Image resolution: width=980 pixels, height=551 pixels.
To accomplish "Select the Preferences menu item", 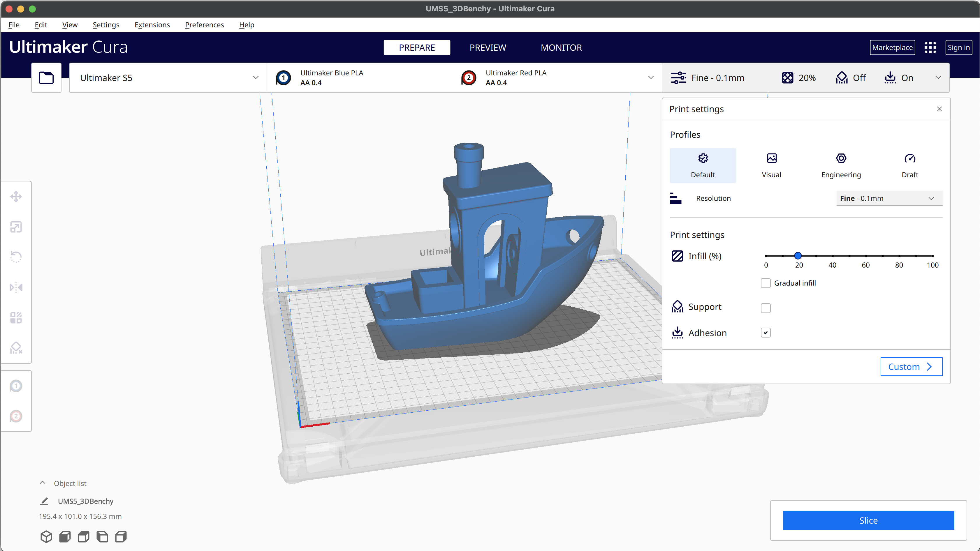I will click(204, 24).
